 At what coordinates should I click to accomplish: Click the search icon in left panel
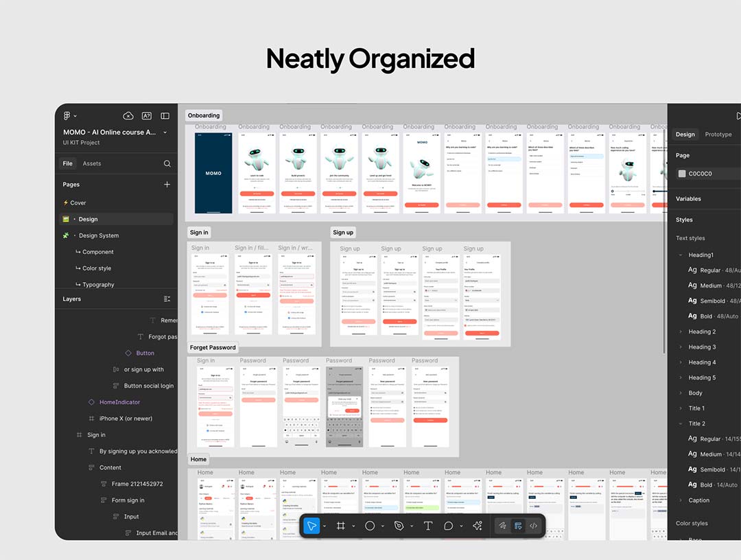(167, 164)
